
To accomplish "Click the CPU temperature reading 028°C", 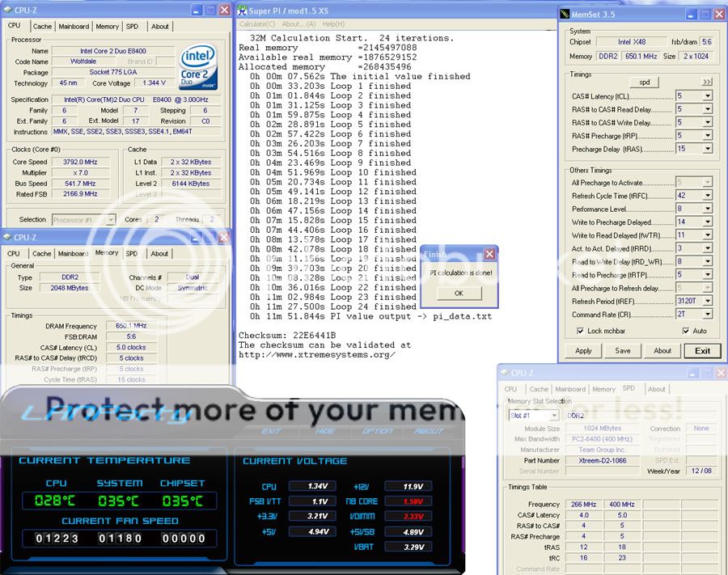I will (55, 501).
